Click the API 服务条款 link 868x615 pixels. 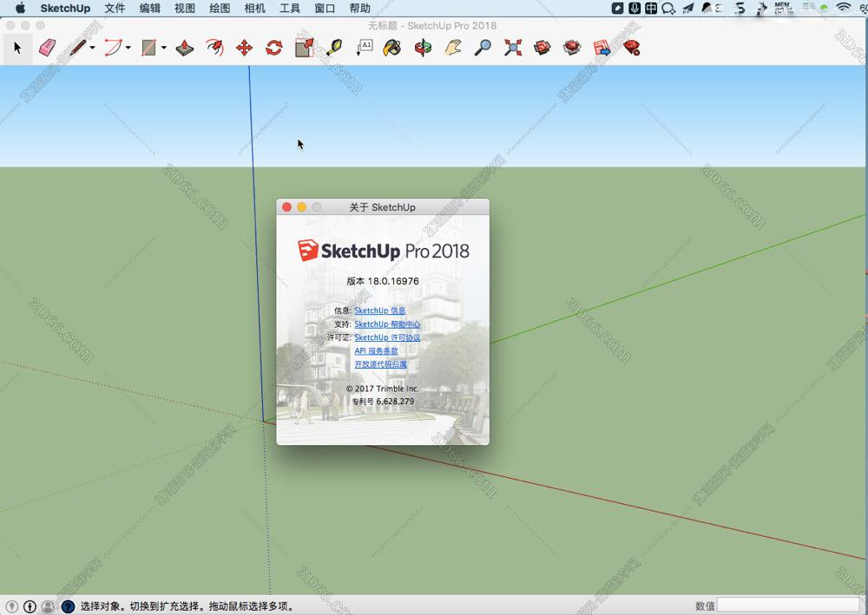coord(376,351)
